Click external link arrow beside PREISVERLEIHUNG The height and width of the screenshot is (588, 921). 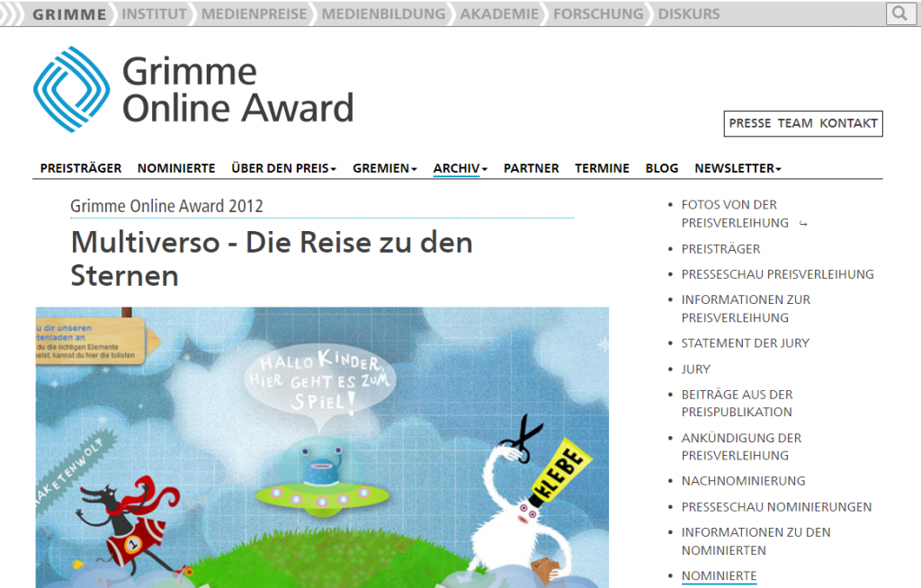803,224
